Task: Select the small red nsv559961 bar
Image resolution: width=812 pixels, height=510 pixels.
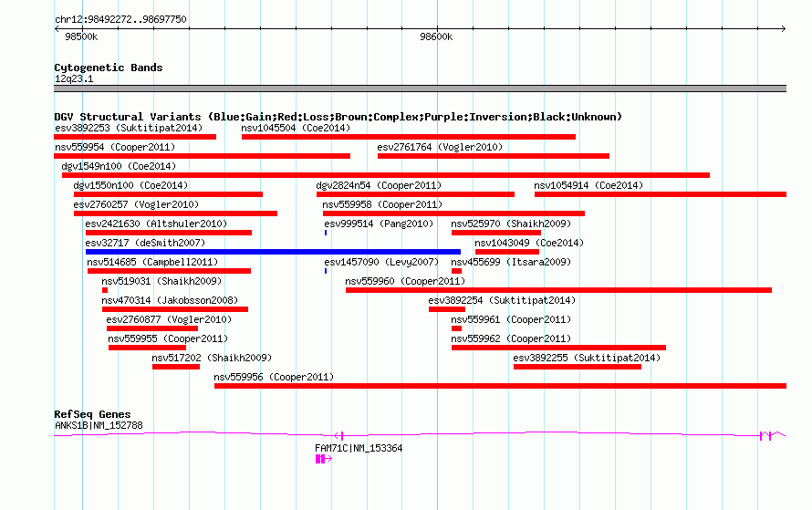Action: pos(456,328)
